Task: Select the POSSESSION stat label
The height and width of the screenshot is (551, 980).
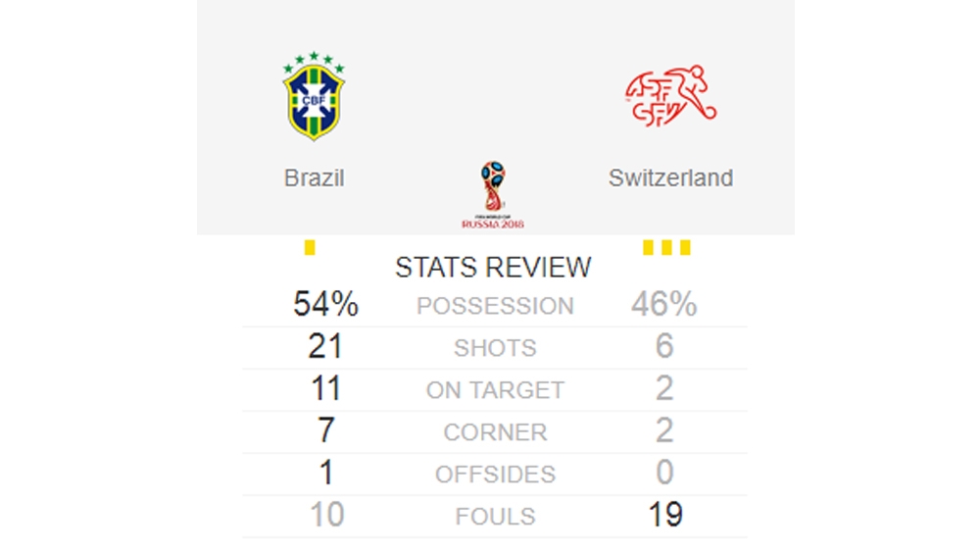Action: pos(495,306)
